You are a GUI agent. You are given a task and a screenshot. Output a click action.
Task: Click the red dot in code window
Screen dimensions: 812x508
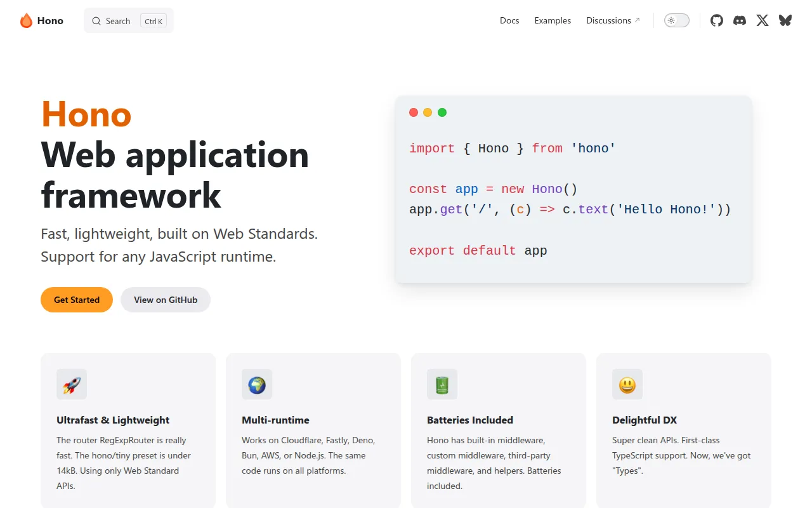[x=414, y=112]
